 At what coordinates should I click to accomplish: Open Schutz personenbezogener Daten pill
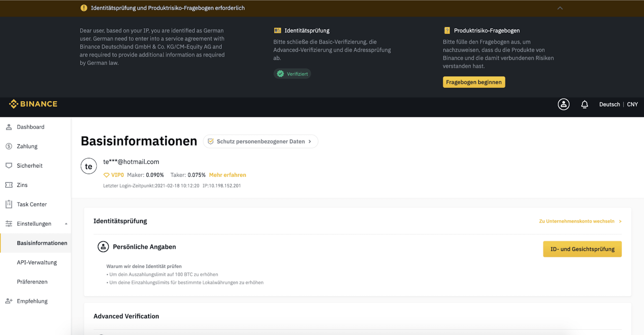point(260,141)
